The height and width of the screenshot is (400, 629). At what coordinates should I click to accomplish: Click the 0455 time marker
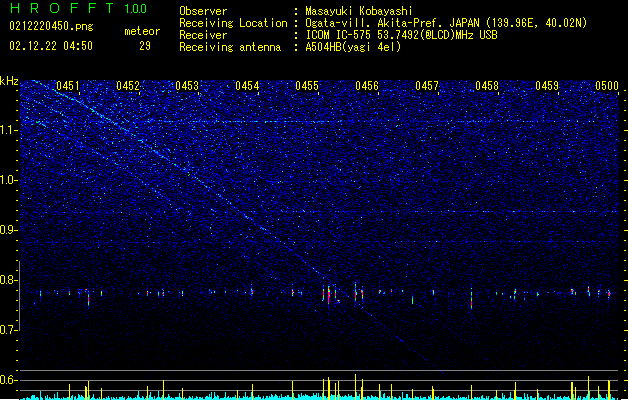pos(307,86)
